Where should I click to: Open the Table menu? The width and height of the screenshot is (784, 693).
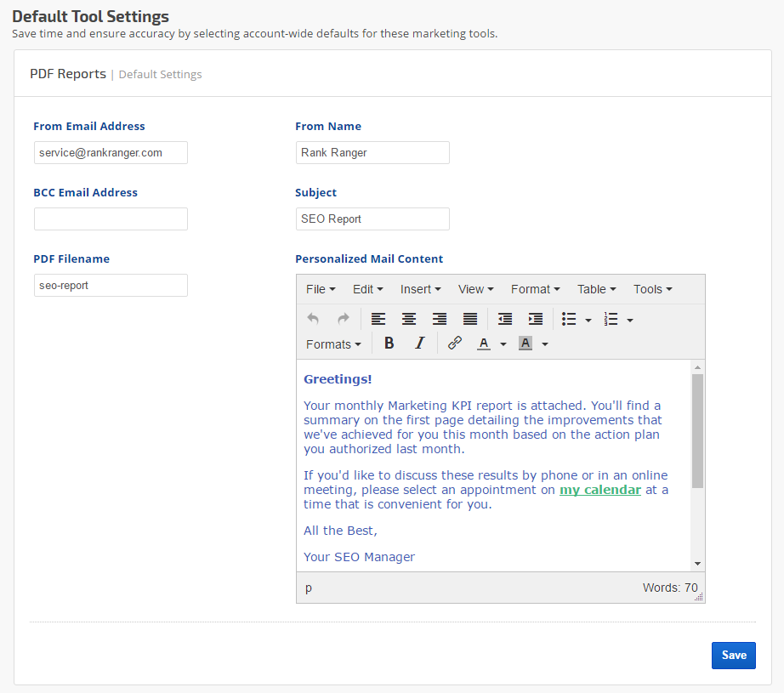click(x=596, y=289)
